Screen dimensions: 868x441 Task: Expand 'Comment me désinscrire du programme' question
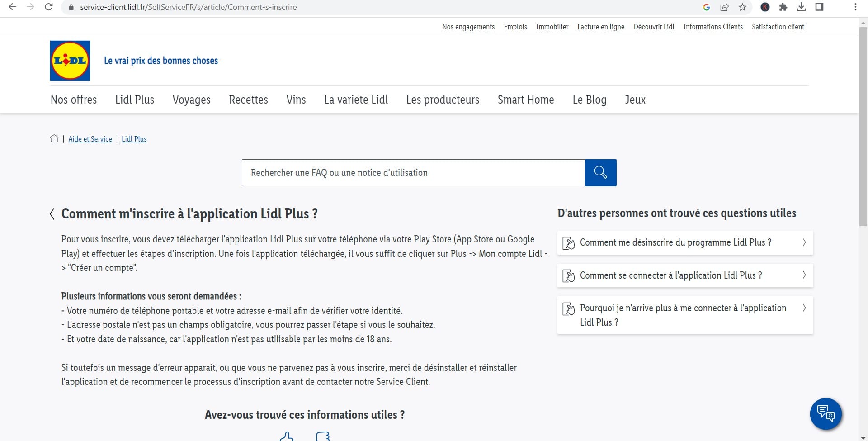tap(685, 242)
